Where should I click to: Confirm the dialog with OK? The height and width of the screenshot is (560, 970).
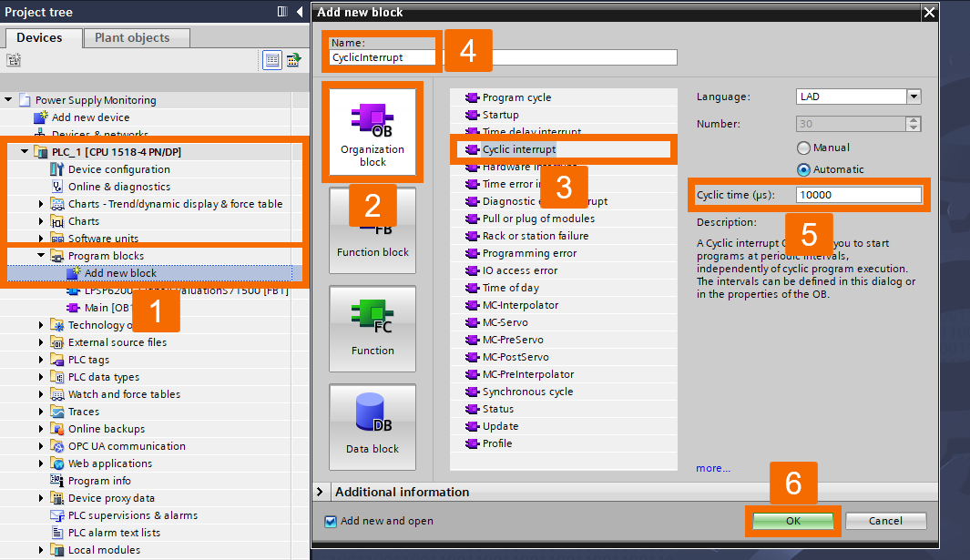pyautogui.click(x=793, y=521)
